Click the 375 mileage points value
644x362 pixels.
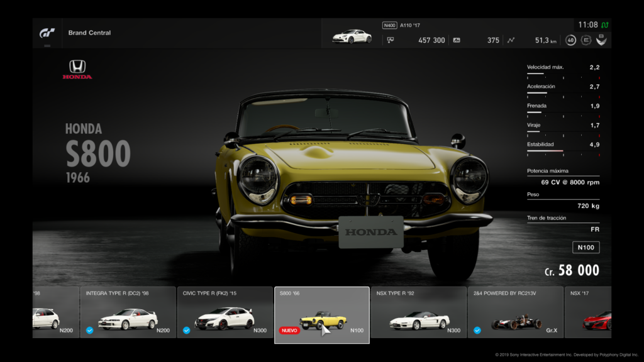click(x=493, y=40)
